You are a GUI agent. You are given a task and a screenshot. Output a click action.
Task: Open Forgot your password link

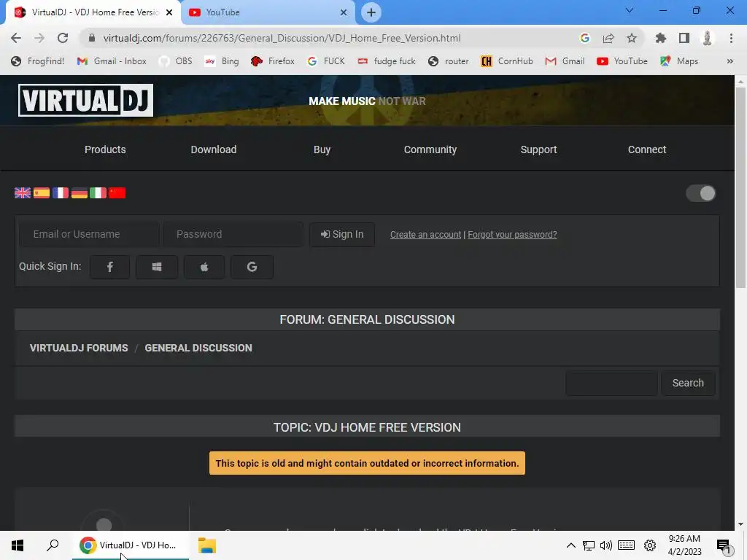tap(512, 235)
